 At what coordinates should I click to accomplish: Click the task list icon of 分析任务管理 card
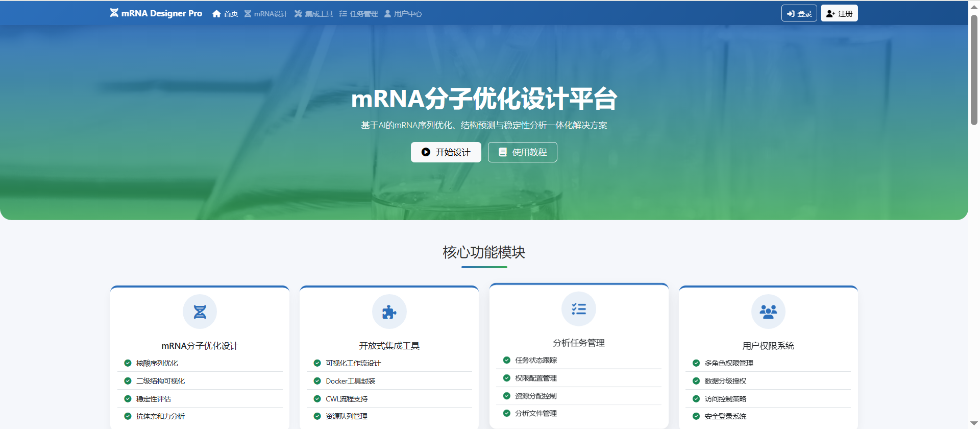pyautogui.click(x=579, y=309)
